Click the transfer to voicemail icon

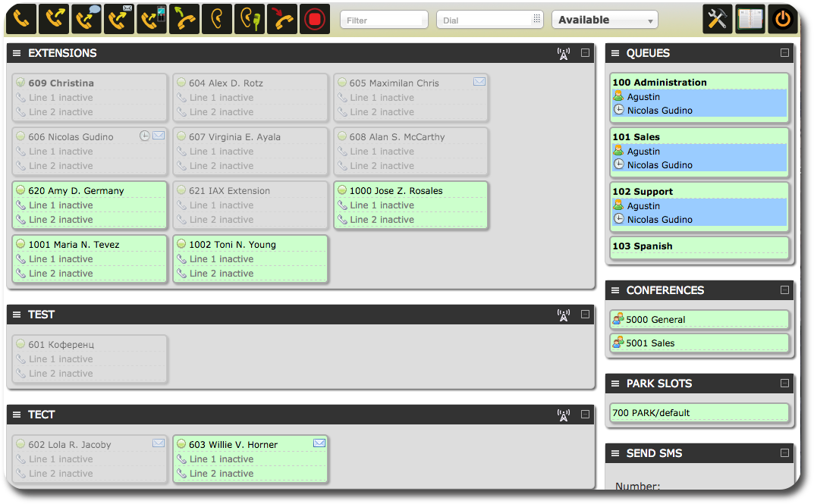(119, 20)
